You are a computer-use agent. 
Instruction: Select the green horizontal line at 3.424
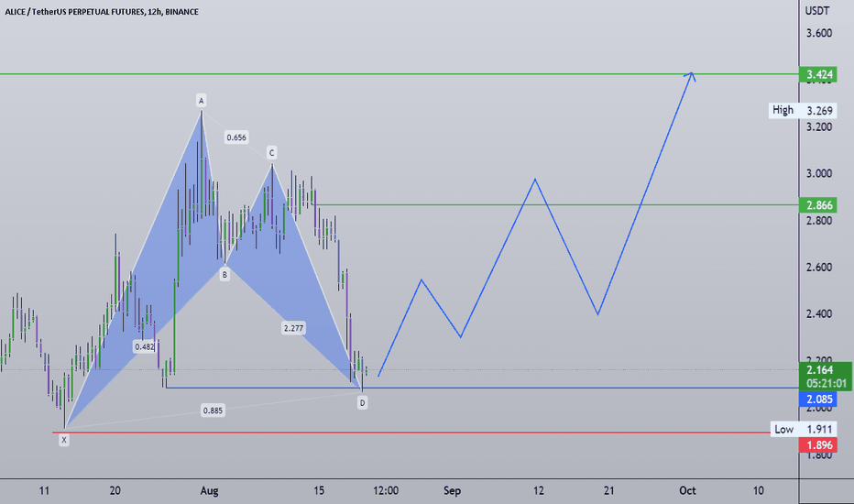pyautogui.click(x=400, y=73)
